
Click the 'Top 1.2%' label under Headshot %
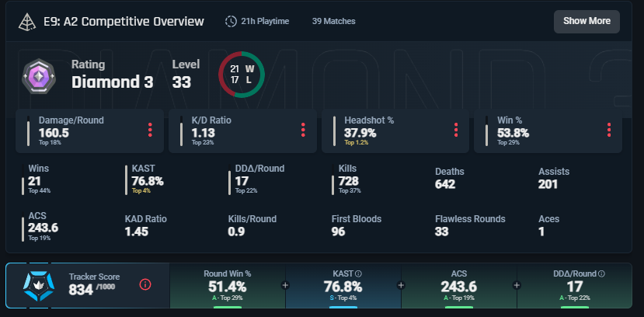356,142
